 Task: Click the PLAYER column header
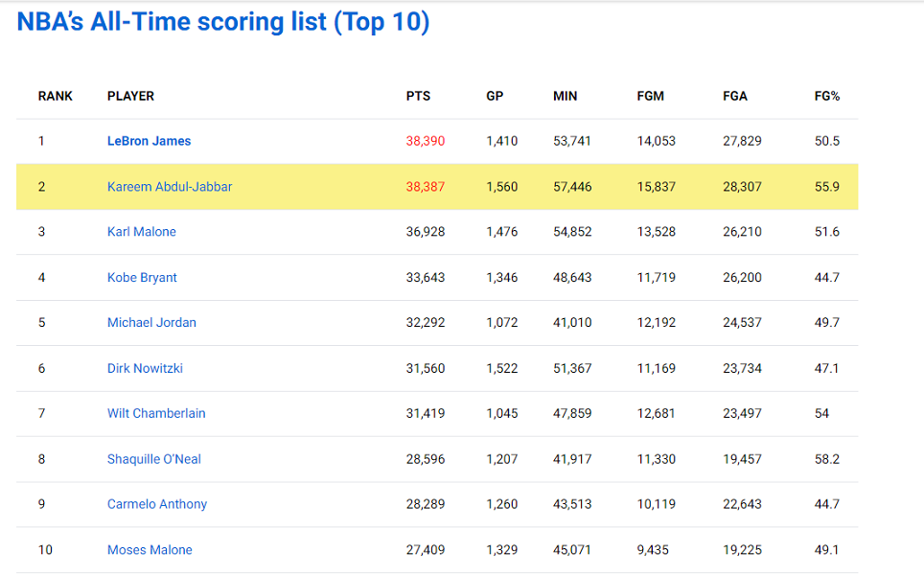130,96
